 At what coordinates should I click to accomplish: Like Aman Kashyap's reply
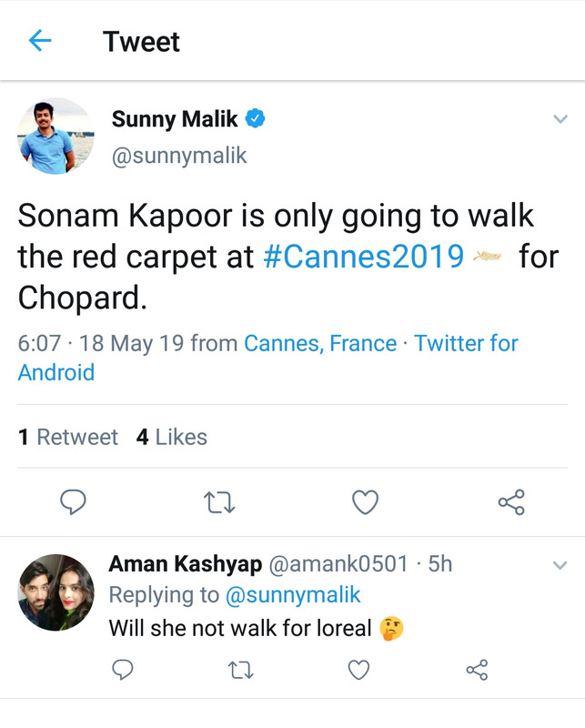point(359,671)
